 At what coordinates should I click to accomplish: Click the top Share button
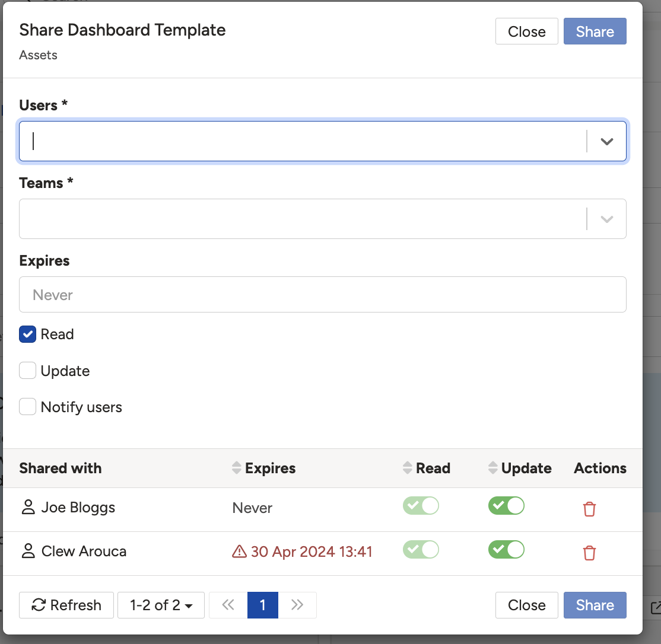click(x=595, y=31)
